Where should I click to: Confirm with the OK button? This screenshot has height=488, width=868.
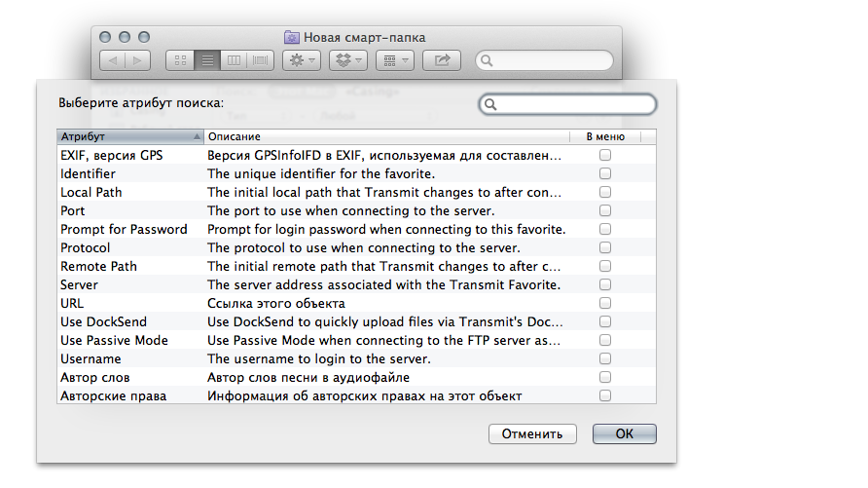coord(624,433)
